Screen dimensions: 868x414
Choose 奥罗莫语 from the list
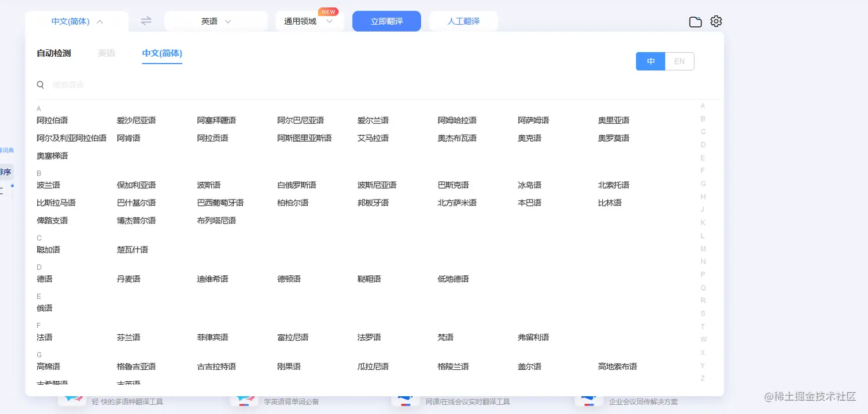[614, 138]
